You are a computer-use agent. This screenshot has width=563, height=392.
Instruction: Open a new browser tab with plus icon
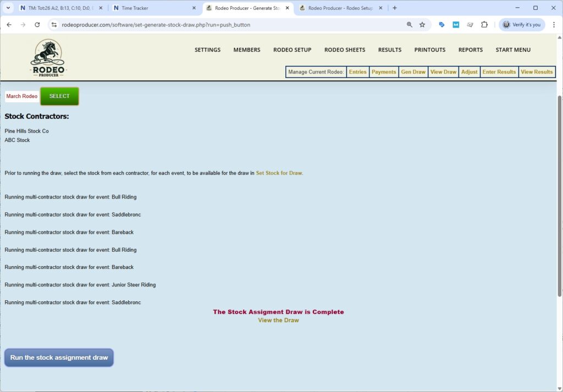point(395,8)
